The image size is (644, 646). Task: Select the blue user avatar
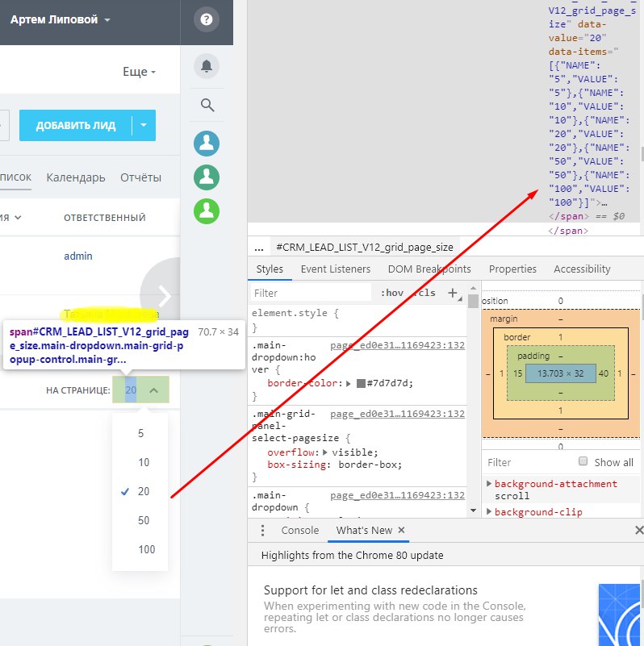207,144
